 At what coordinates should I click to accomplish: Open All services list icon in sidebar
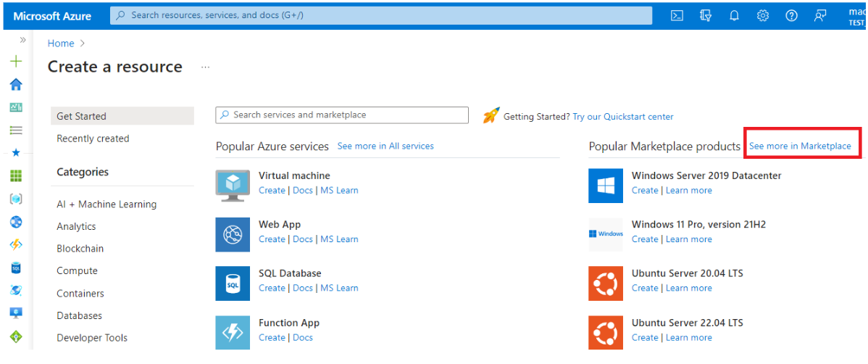tap(16, 131)
